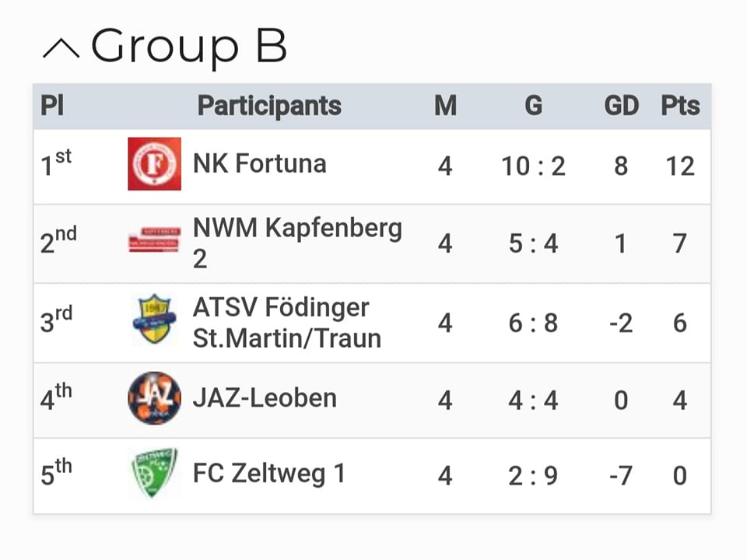Viewport: 747px width, 560px height.
Task: Click the GD column header
Action: tap(621, 106)
